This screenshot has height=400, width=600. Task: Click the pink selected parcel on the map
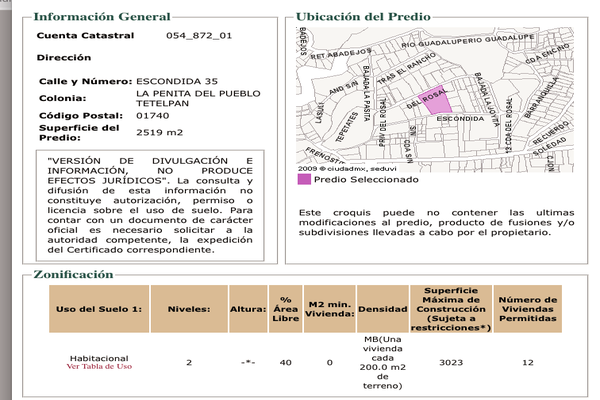point(435,100)
